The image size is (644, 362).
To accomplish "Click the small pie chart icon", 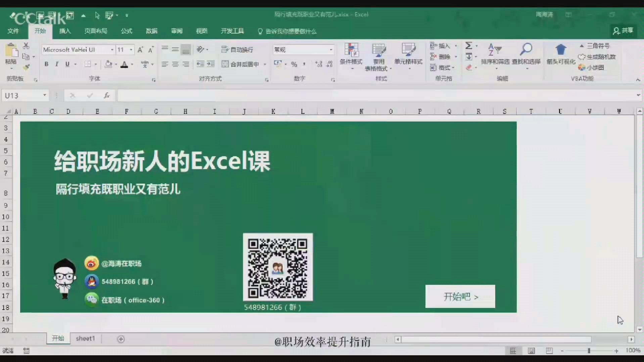I will [582, 67].
